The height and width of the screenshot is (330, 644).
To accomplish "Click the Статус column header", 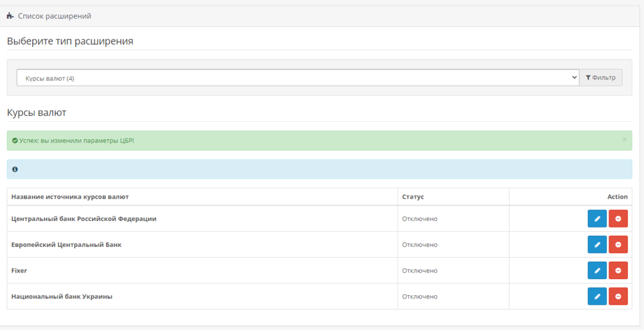I will coord(413,197).
